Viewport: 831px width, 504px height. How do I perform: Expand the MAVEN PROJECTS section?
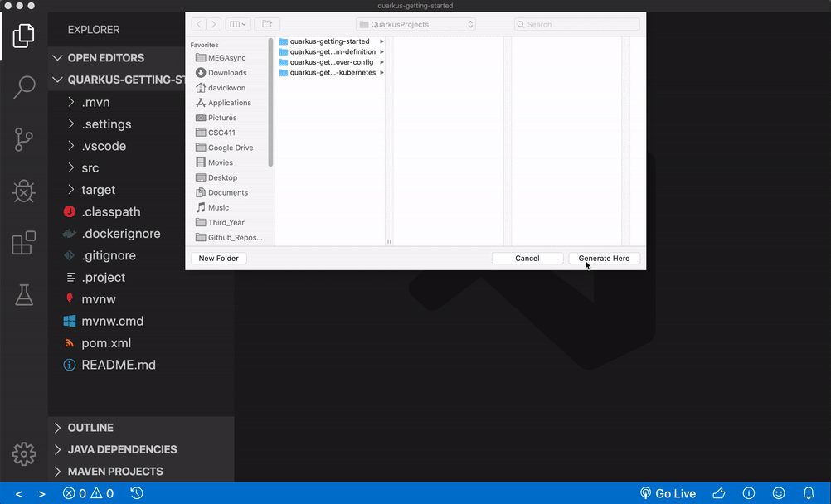(x=114, y=471)
